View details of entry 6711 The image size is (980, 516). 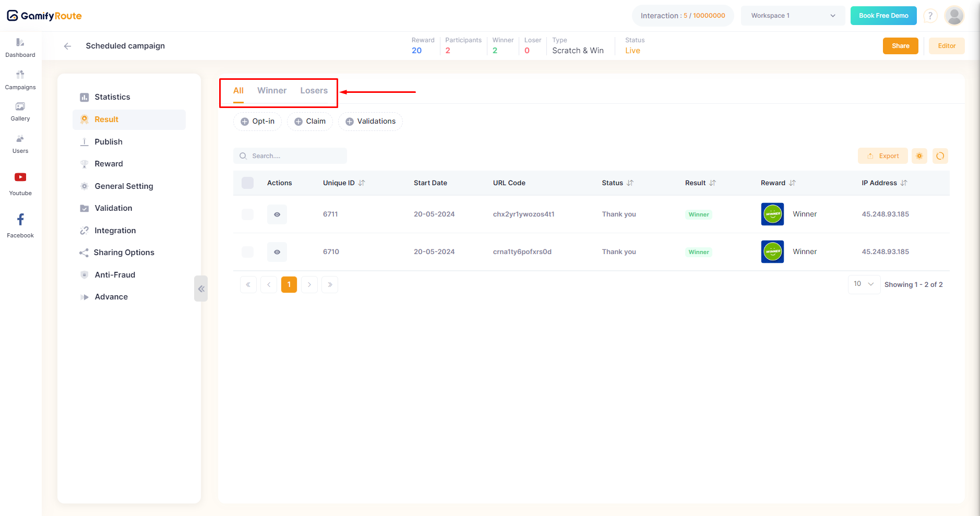click(277, 214)
